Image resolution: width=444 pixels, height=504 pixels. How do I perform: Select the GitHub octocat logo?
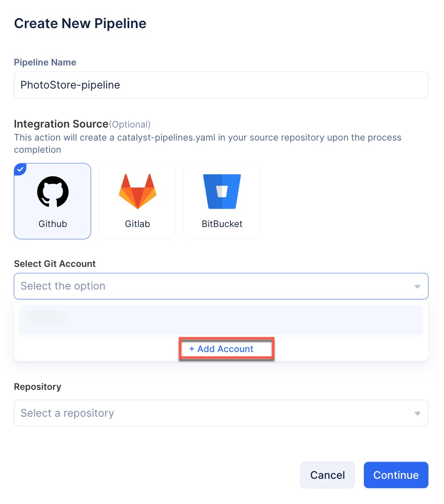pyautogui.click(x=52, y=192)
